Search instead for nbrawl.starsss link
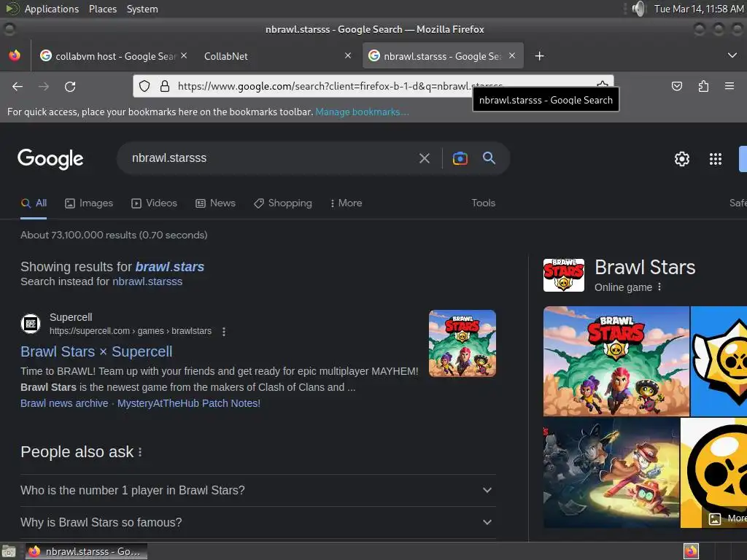 147,281
